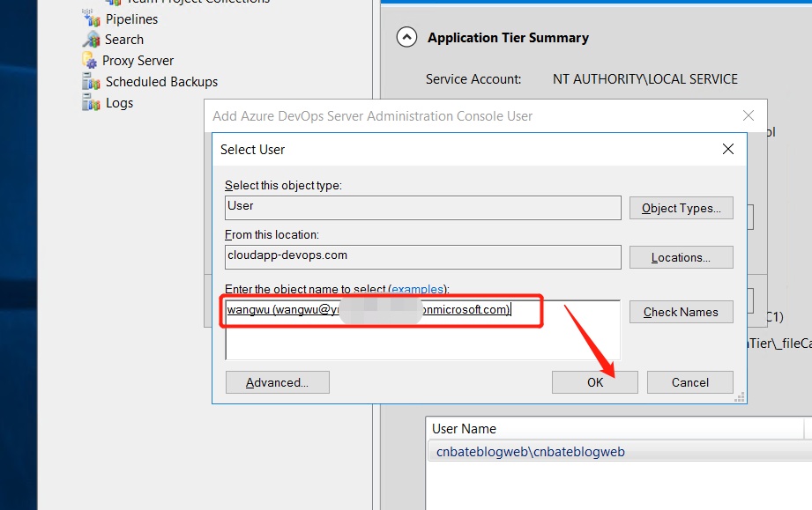Click the User Name column header
This screenshot has height=510, width=812.
coord(616,429)
